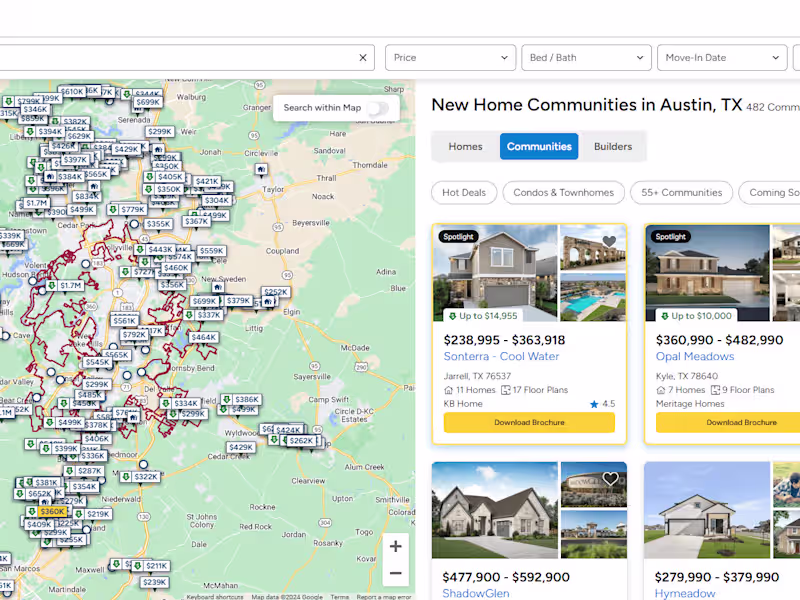Open the Sonterra - Cool Water community page
800x600 pixels.
pos(501,356)
